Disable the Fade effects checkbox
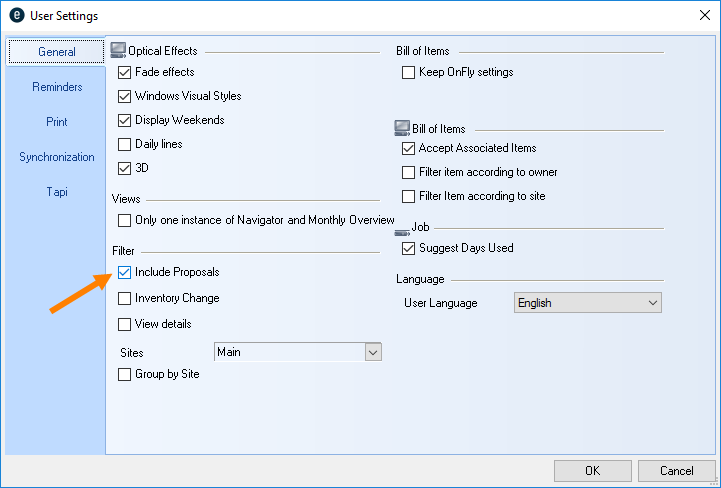The image size is (721, 488). point(125,72)
